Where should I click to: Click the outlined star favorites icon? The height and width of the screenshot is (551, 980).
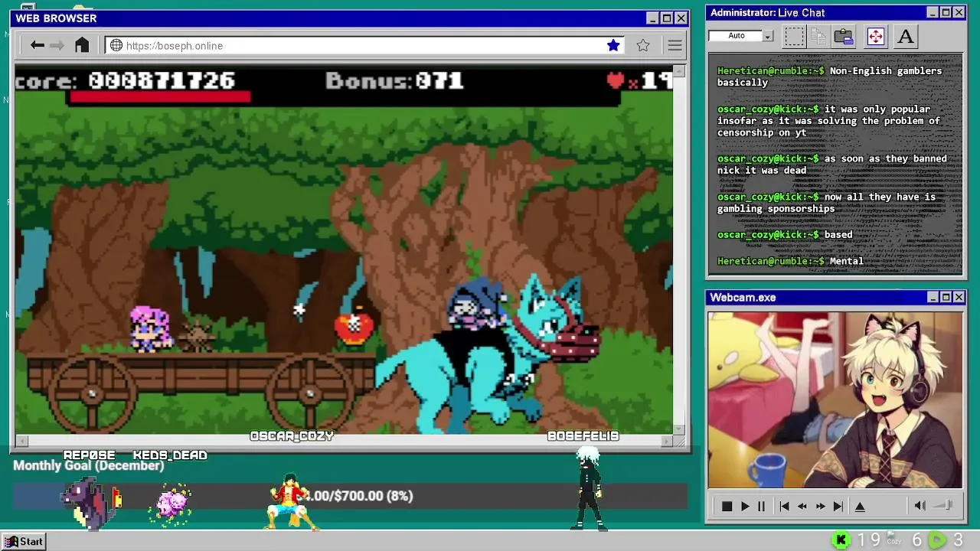tap(643, 45)
